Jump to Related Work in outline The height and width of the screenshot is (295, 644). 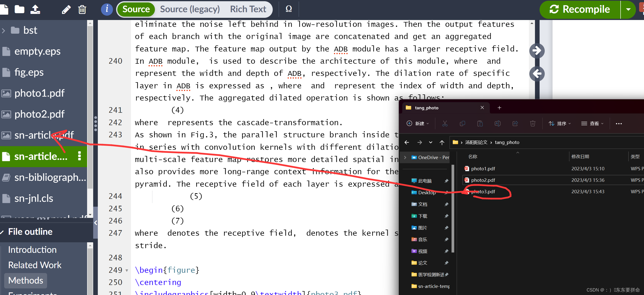[x=35, y=265]
